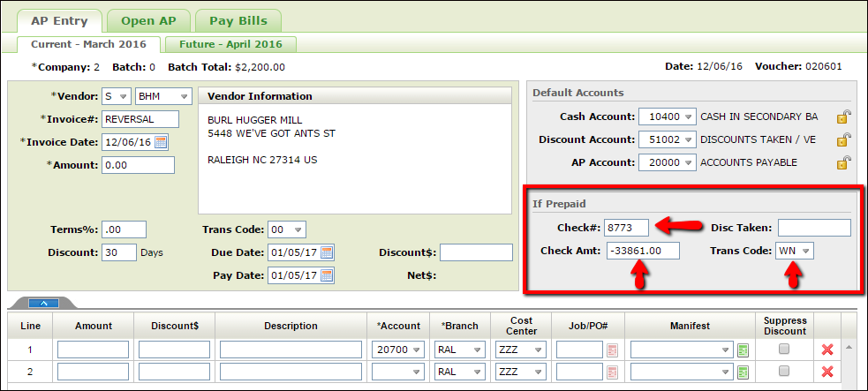Check Suppress Discount for line 2
Image resolution: width=868 pixels, height=391 pixels.
(x=783, y=372)
